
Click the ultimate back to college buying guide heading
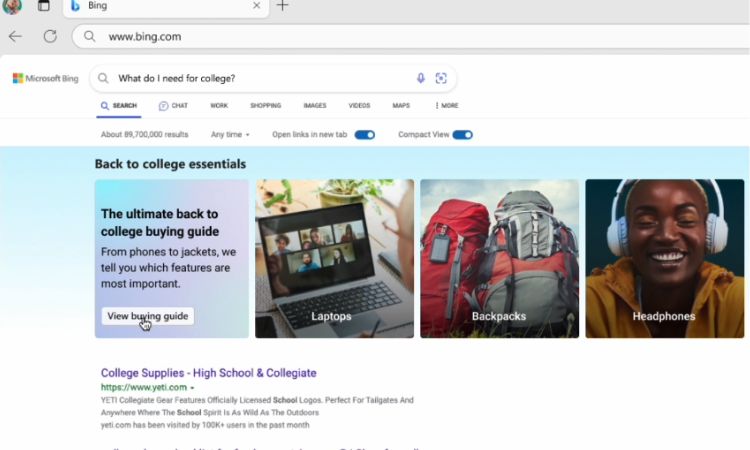[x=160, y=223]
